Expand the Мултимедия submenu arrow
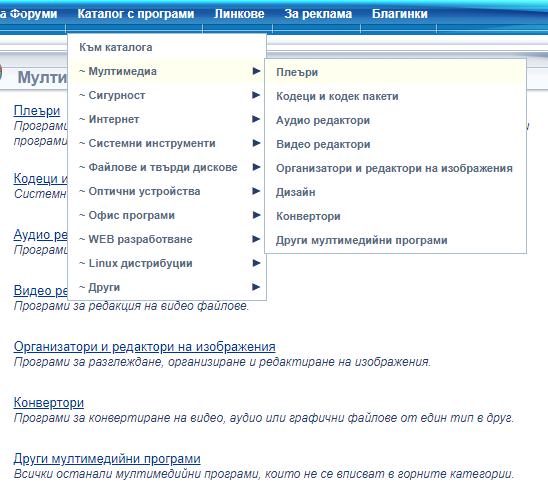The height and width of the screenshot is (487, 548). (256, 71)
